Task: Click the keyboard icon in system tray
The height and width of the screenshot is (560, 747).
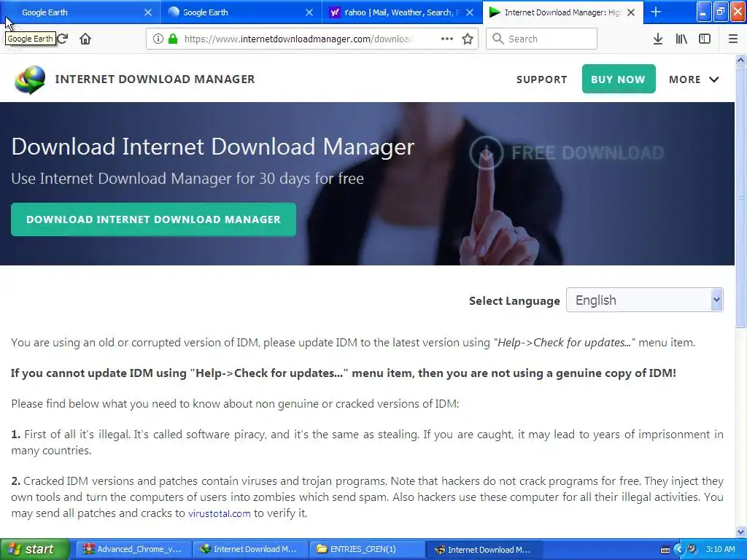Action: coord(665,550)
